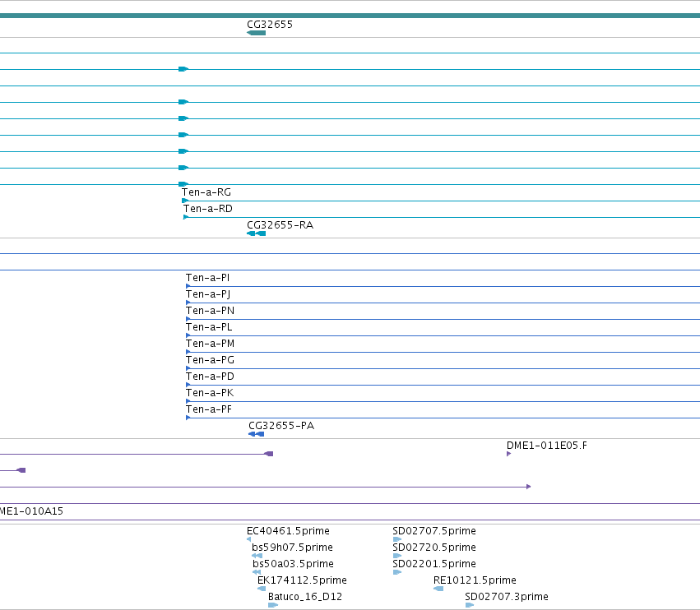
Task: Click the SD02720.5prime EST arrow glyph
Action: coord(397,556)
